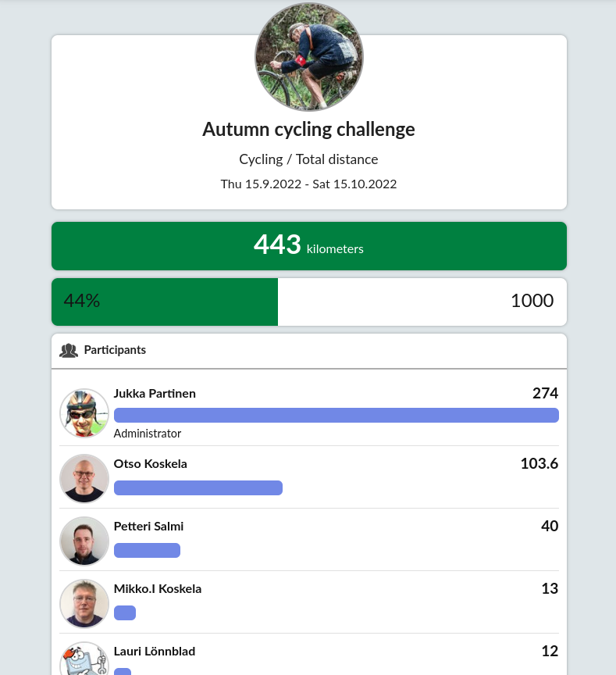
Task: Click Mikko.I Koskela's profile photo
Action: tap(84, 603)
